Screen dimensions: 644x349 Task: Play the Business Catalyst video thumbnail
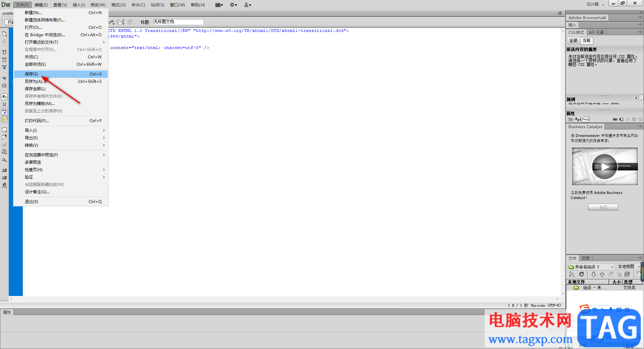click(x=605, y=166)
